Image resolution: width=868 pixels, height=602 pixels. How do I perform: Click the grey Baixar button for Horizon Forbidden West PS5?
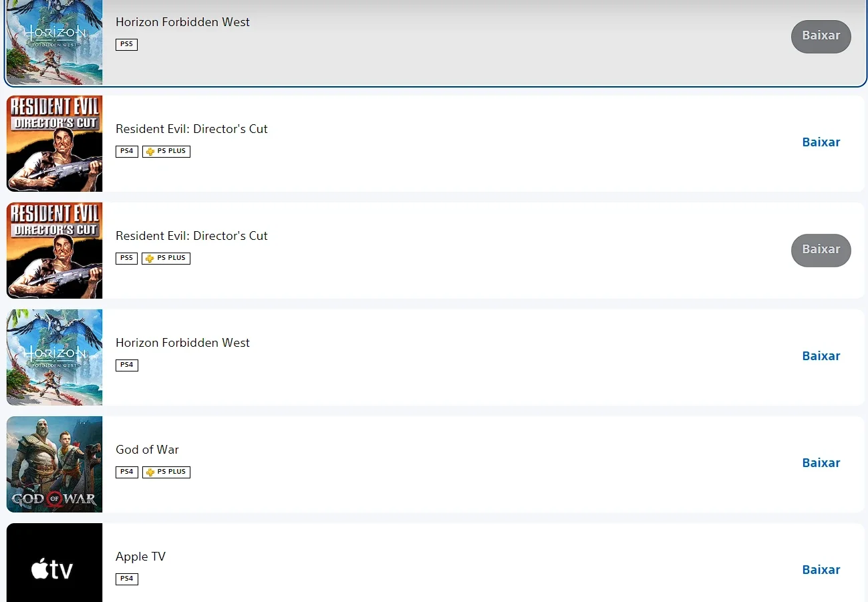[821, 36]
